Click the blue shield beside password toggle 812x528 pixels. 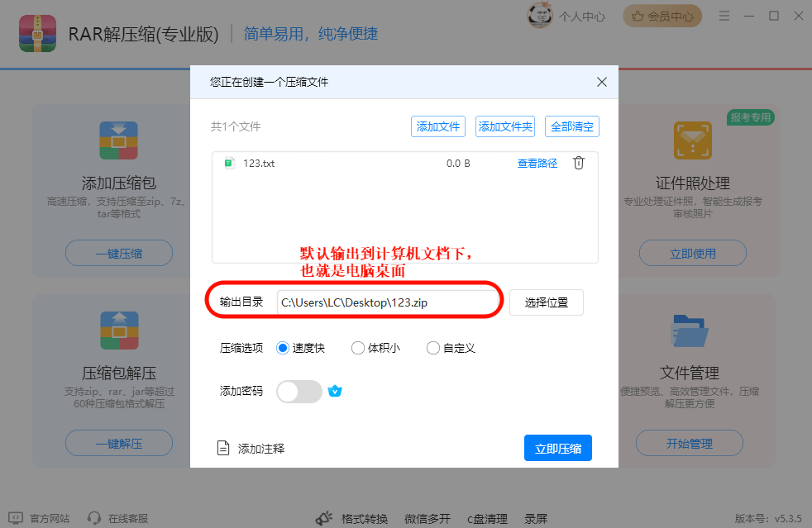[335, 391]
